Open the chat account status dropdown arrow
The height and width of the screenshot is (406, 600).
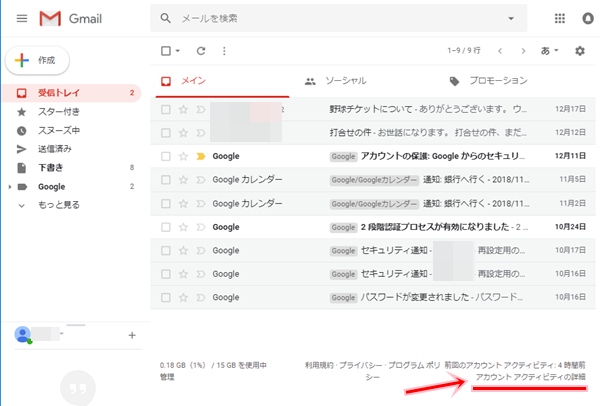click(x=62, y=334)
